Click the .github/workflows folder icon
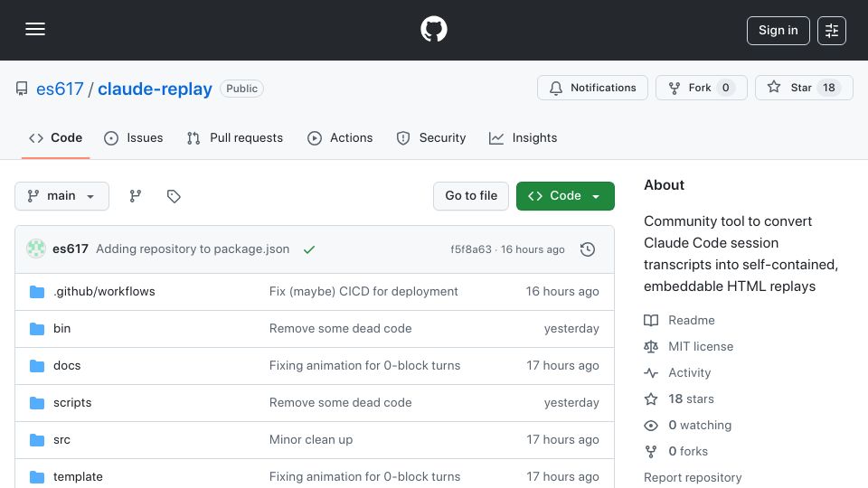Screen dimensions: 868x488 pyautogui.click(x=37, y=292)
